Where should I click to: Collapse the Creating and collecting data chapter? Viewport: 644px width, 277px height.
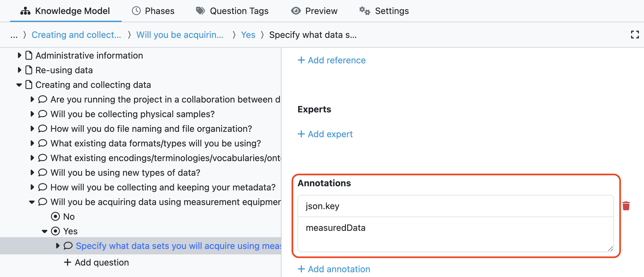(x=19, y=85)
